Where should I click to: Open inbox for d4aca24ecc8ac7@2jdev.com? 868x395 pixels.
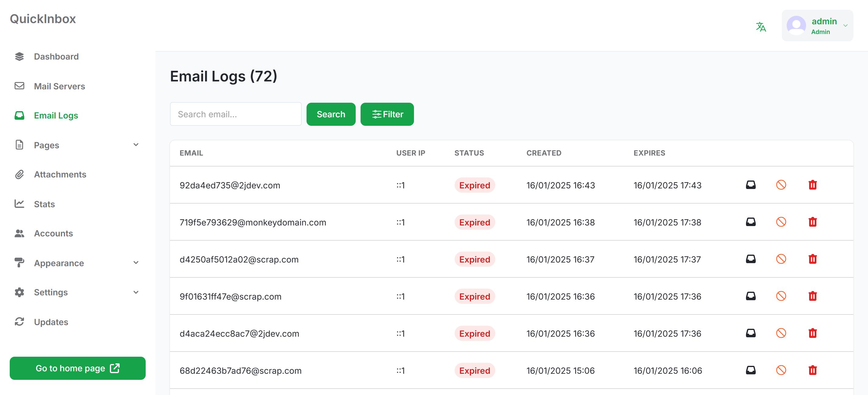click(x=751, y=333)
